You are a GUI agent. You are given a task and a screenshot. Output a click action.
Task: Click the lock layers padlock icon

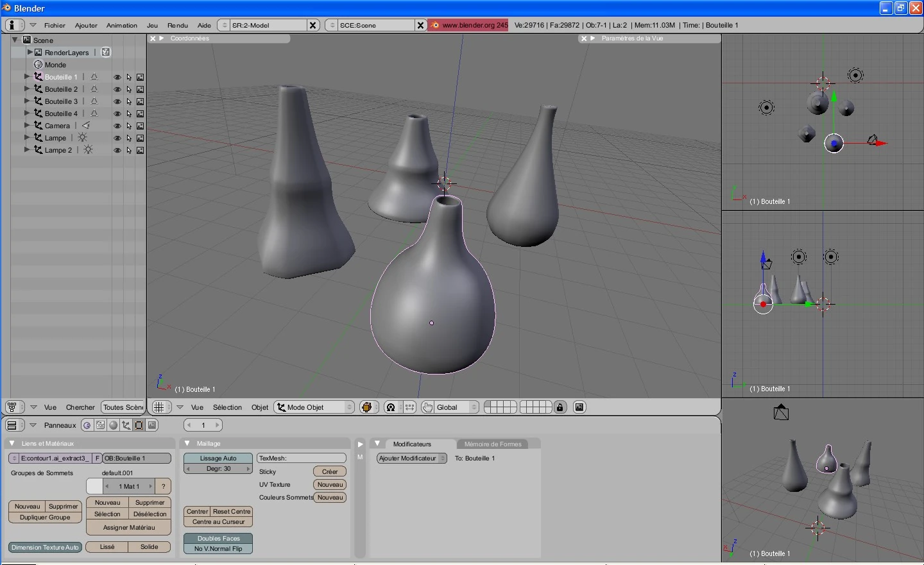tap(560, 407)
